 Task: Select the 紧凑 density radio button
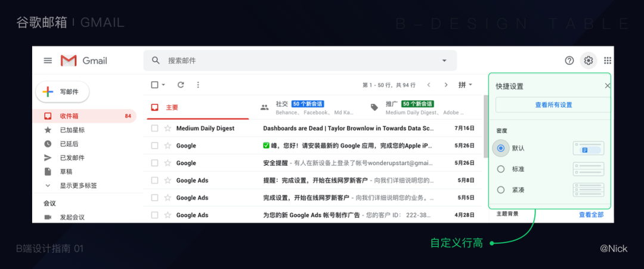tap(501, 190)
